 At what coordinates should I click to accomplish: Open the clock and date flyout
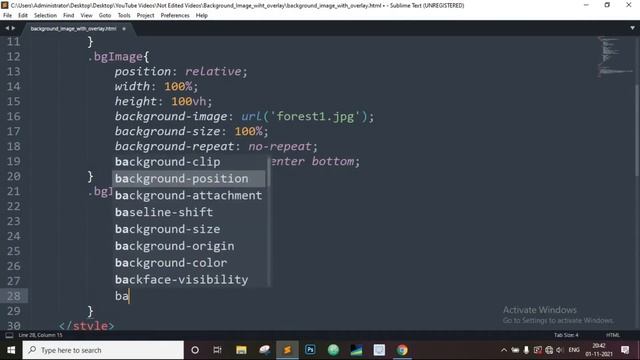point(599,350)
